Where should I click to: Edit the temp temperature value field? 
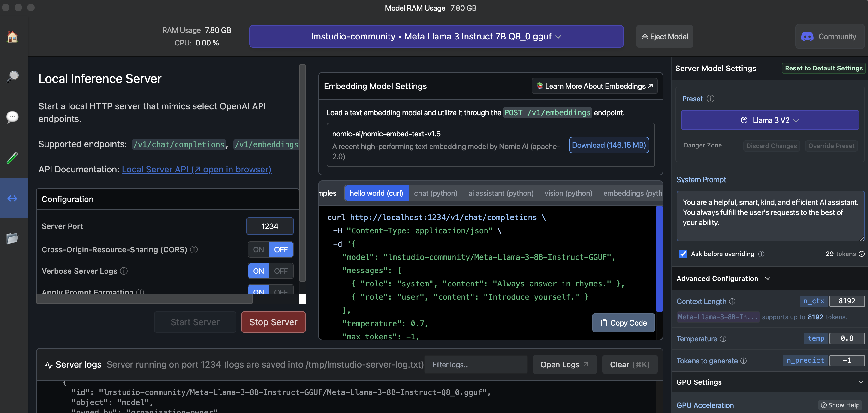tap(847, 338)
